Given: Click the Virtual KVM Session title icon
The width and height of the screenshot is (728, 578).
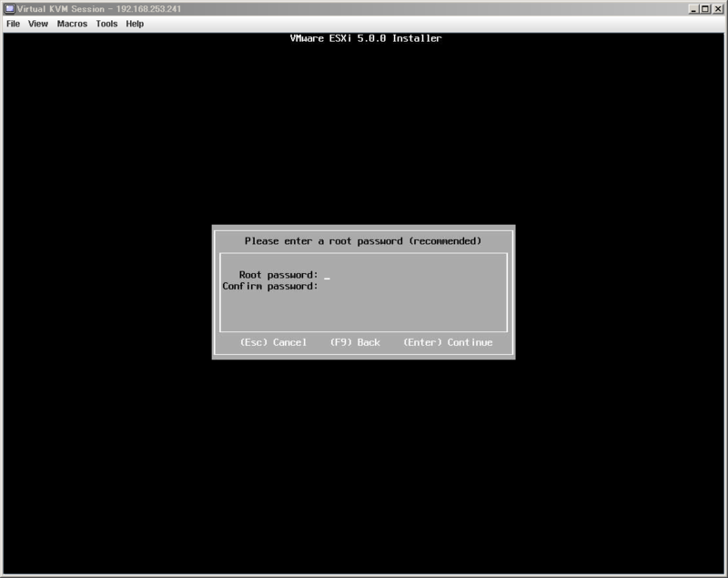Looking at the screenshot, I should coord(9,9).
